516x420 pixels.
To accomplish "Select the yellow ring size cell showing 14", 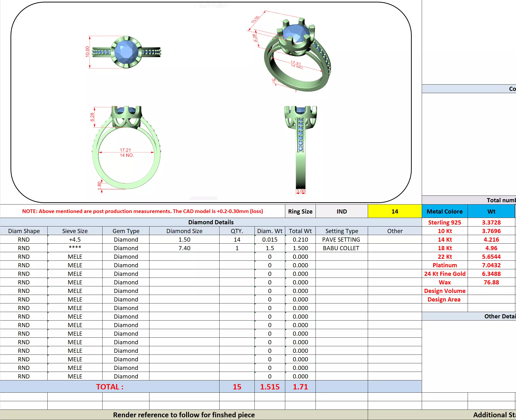I will tap(394, 211).
